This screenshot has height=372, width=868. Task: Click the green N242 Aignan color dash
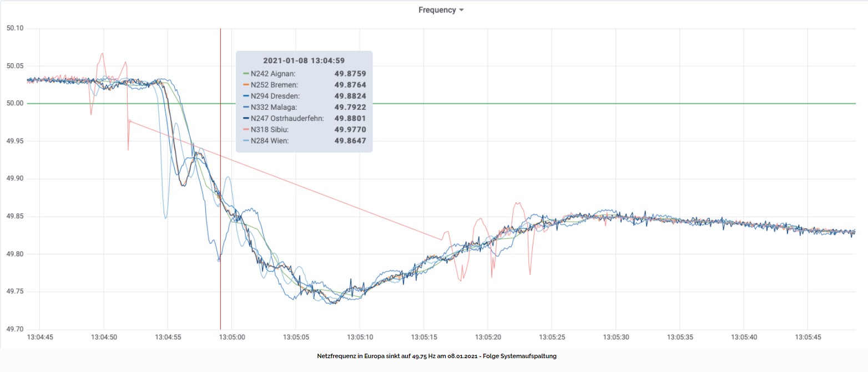point(246,73)
